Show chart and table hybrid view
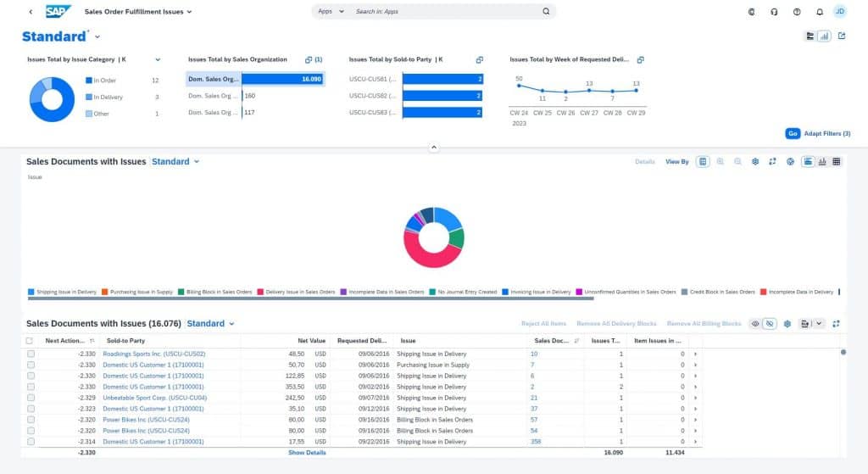Image resolution: width=868 pixels, height=474 pixels. (808, 162)
